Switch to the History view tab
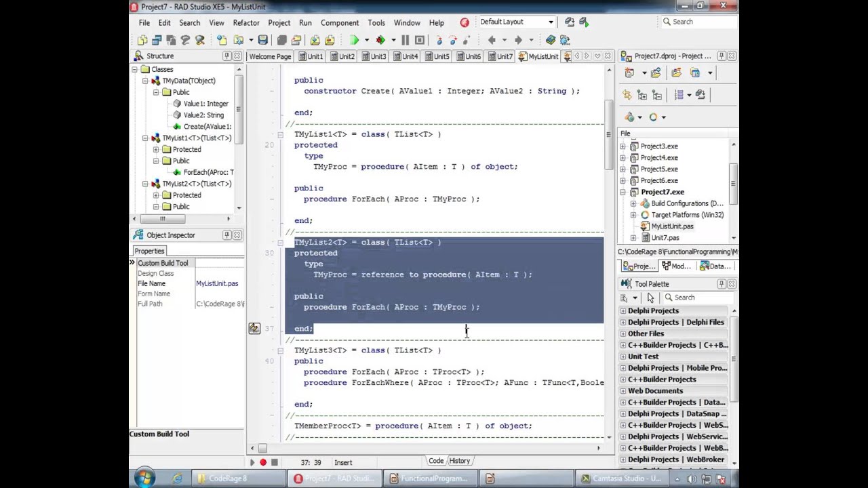Image resolution: width=868 pixels, height=488 pixels. (x=459, y=461)
